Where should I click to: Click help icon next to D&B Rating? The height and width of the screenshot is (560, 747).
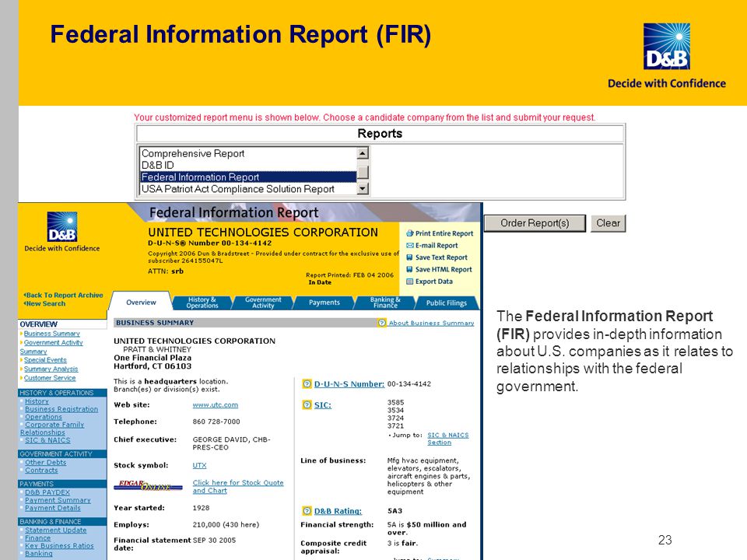pyautogui.click(x=307, y=511)
